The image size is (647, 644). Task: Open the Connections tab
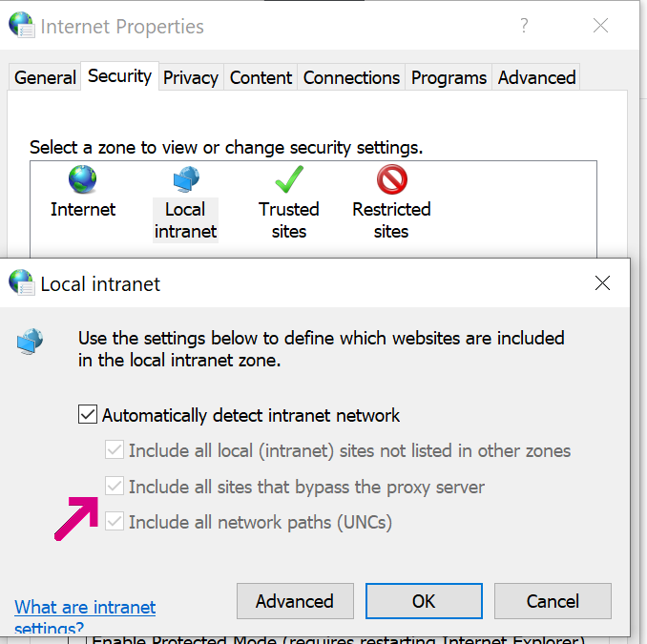pyautogui.click(x=351, y=77)
